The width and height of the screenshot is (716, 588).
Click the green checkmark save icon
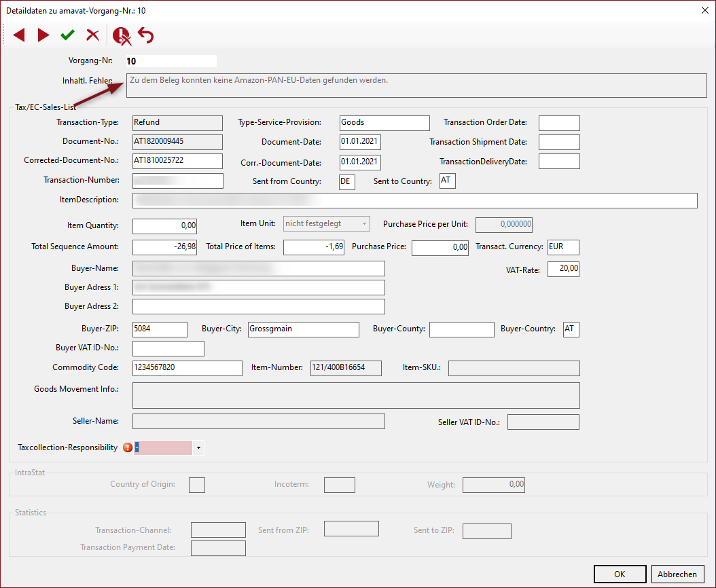[x=67, y=35]
